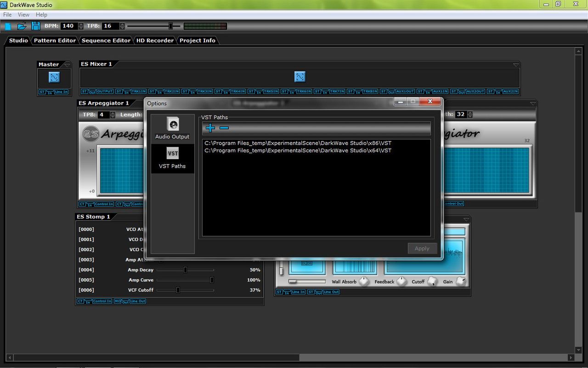The width and height of the screenshot is (588, 368).
Task: Close the Options dialog
Action: 430,101
